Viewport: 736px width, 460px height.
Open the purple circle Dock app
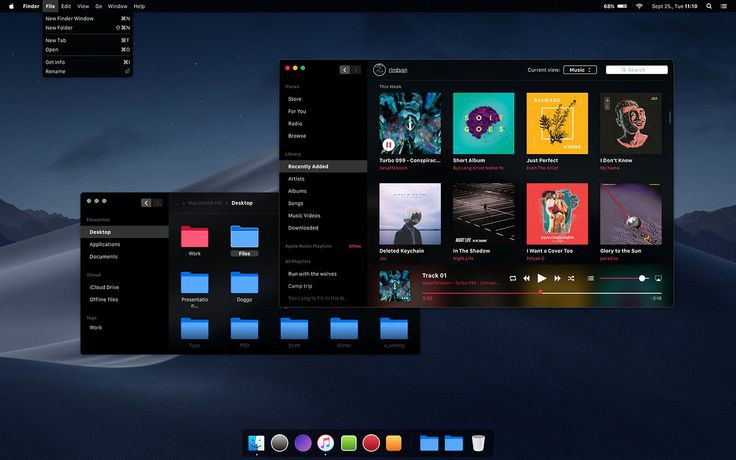[x=303, y=443]
